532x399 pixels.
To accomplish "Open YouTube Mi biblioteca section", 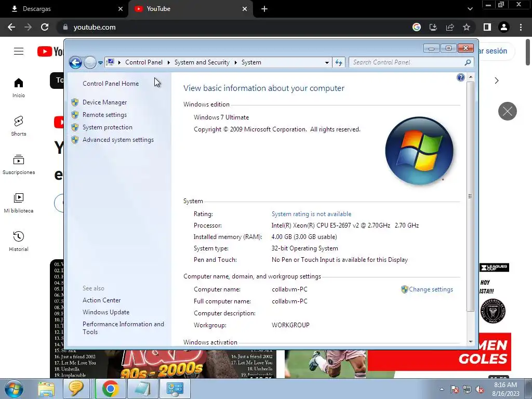I will 19,203.
